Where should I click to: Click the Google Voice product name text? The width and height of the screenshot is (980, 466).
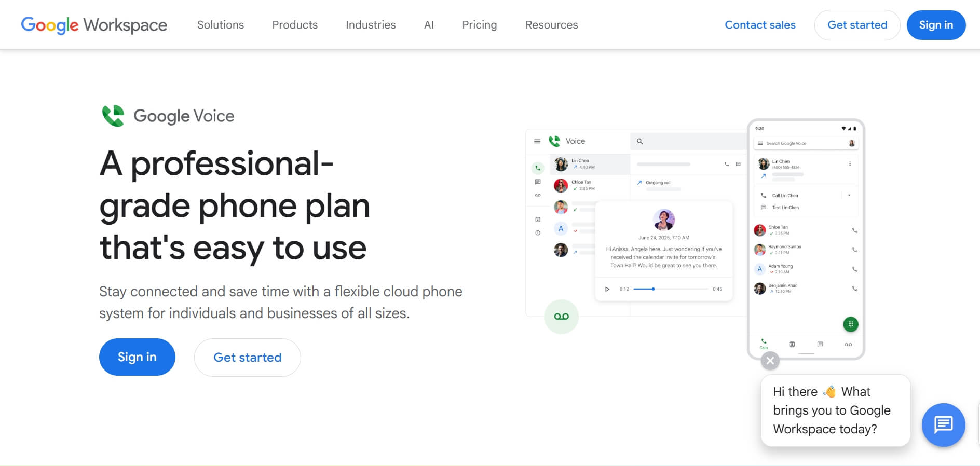(184, 116)
